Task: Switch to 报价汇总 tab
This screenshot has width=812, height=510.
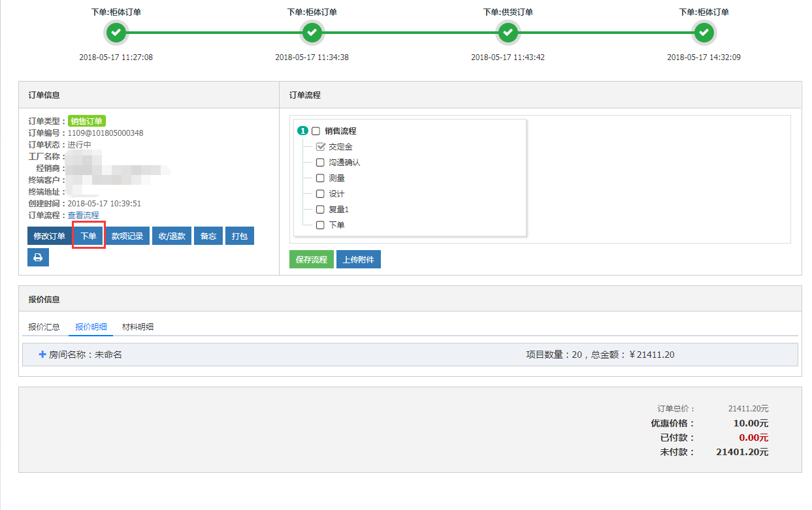Action: (44, 327)
